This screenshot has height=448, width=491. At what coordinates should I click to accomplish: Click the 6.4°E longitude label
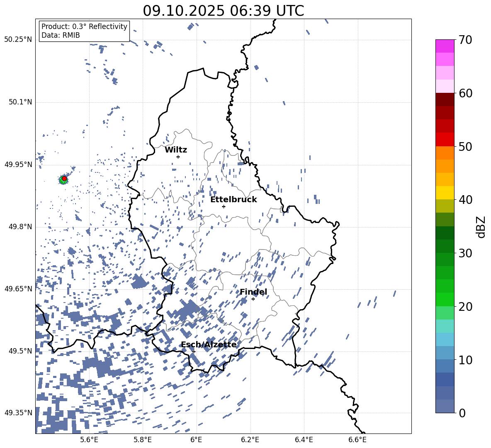[304, 440]
